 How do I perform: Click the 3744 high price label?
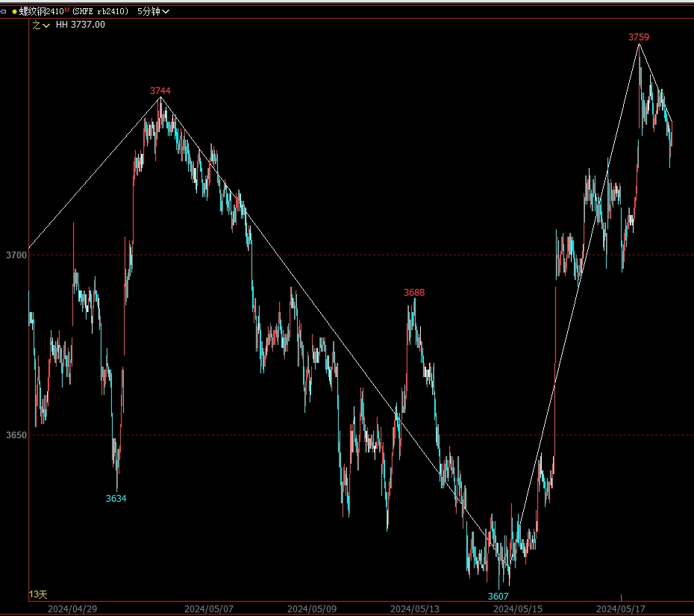point(160,91)
